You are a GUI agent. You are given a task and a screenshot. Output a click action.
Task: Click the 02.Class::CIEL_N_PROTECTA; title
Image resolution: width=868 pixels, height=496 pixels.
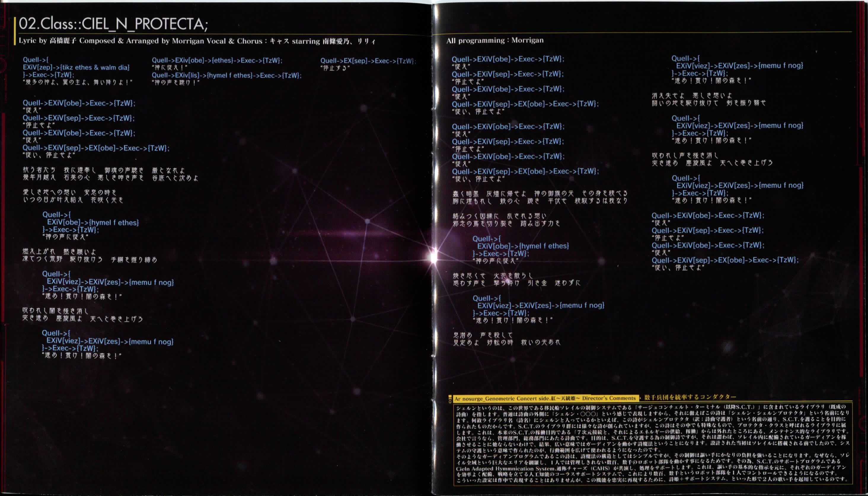click(113, 24)
